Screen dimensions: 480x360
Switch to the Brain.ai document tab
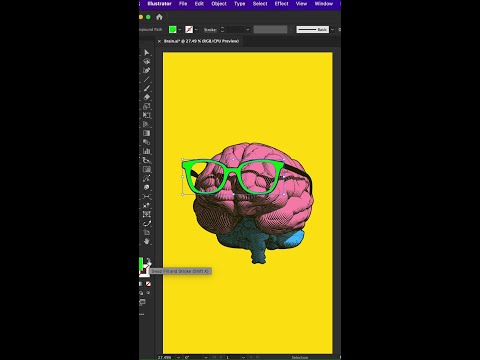click(201, 41)
